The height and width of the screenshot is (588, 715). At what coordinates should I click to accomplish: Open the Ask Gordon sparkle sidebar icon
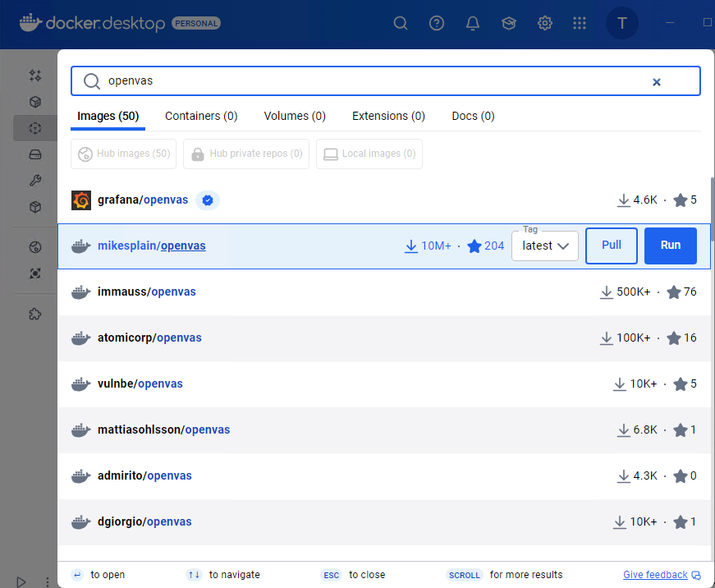[35, 76]
